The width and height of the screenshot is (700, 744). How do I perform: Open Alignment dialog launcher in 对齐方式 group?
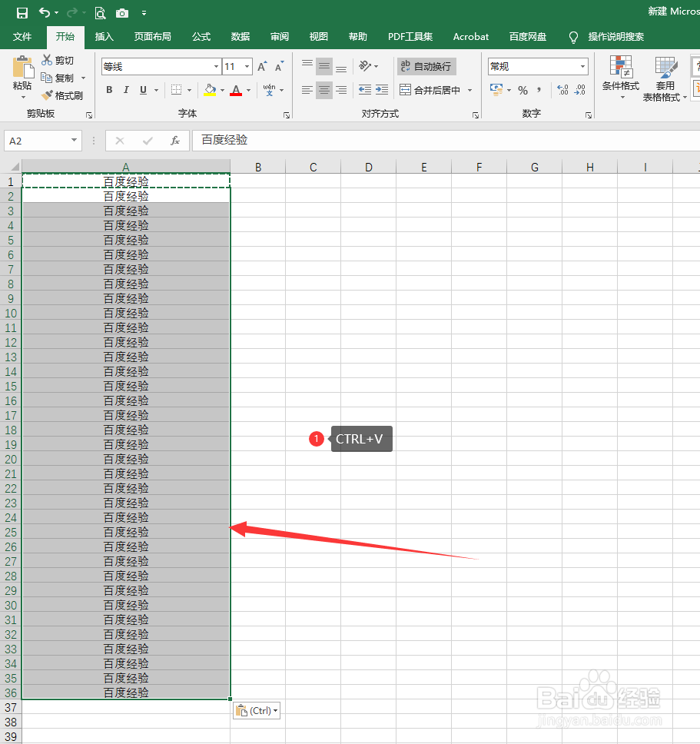click(x=475, y=115)
